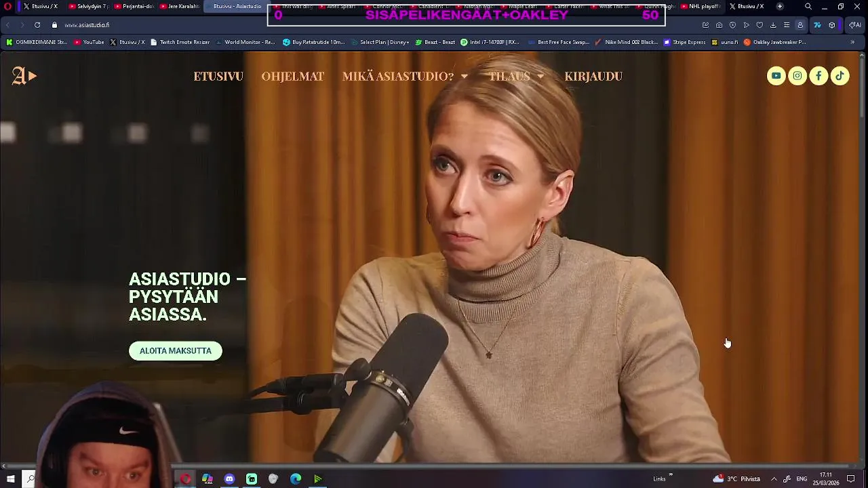Switch to the Jere Karalahti tab
This screenshot has height=488, width=868.
pyautogui.click(x=180, y=6)
